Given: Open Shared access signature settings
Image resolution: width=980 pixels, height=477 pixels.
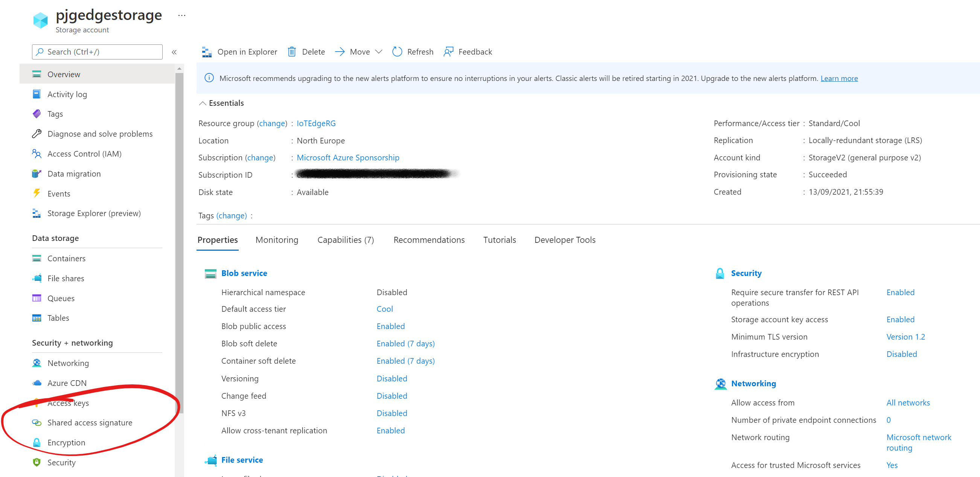Looking at the screenshot, I should 90,422.
